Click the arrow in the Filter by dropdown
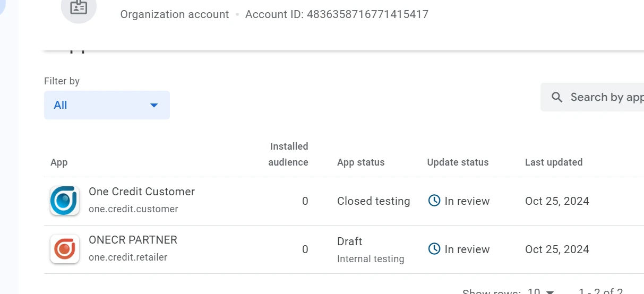644x294 pixels. (x=154, y=105)
